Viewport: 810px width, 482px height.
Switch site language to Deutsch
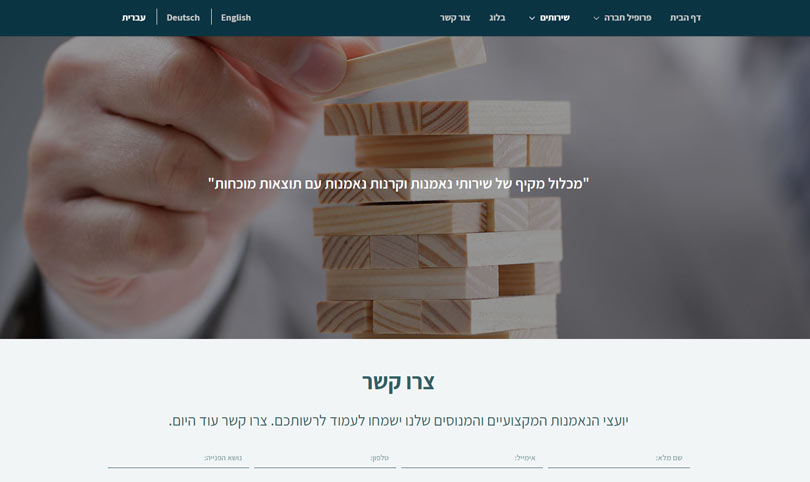(x=183, y=18)
